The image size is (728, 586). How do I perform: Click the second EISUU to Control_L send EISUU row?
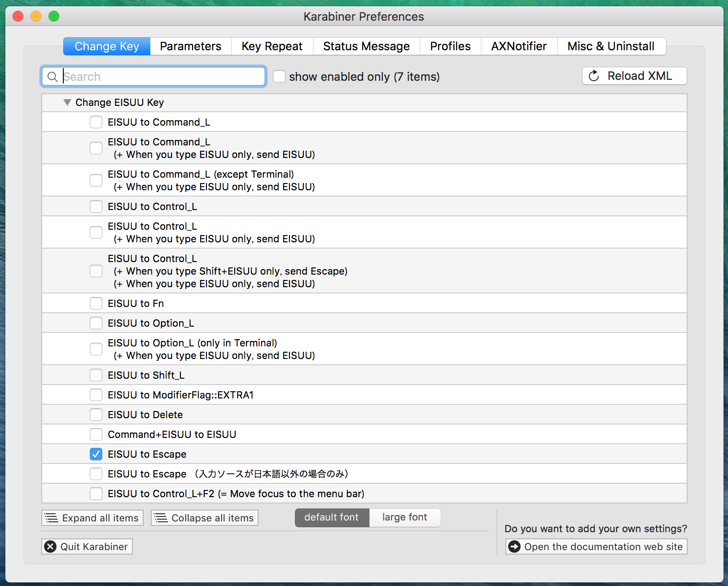pyautogui.click(x=364, y=232)
